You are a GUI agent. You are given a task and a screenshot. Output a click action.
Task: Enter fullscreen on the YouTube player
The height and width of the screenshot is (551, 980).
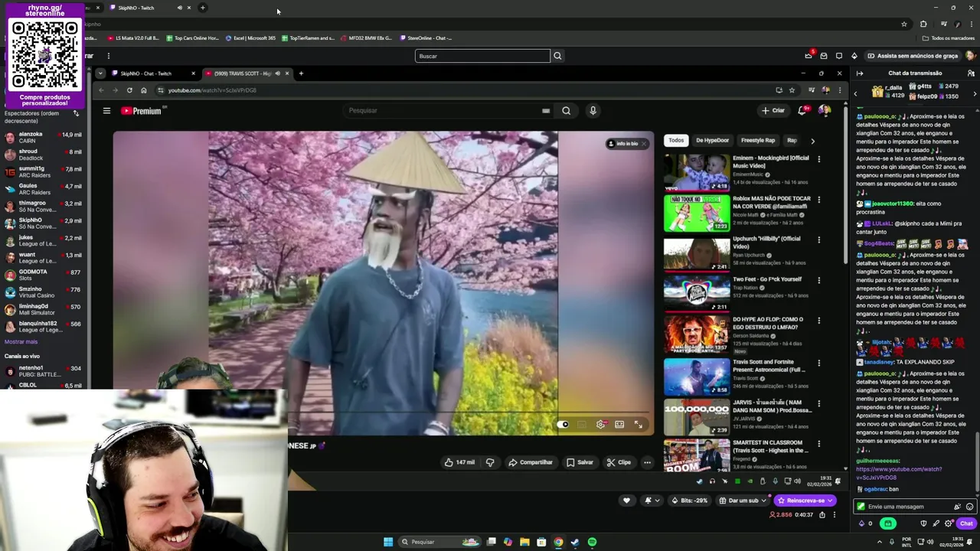tap(639, 424)
